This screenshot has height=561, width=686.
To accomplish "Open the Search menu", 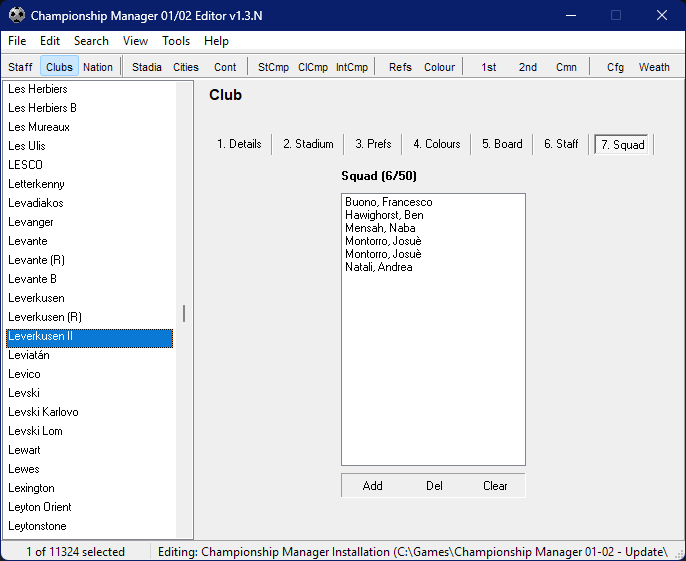I will tap(91, 41).
